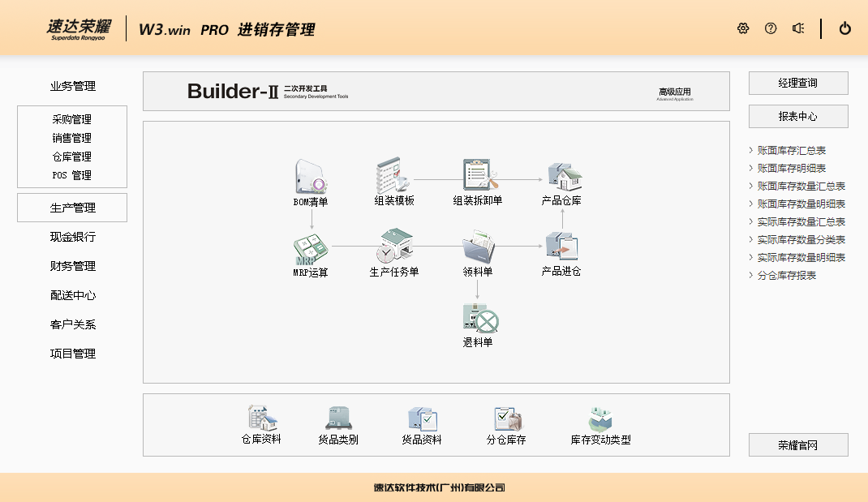Open the 退料单 icon
This screenshot has height=502, width=868.
point(478,317)
